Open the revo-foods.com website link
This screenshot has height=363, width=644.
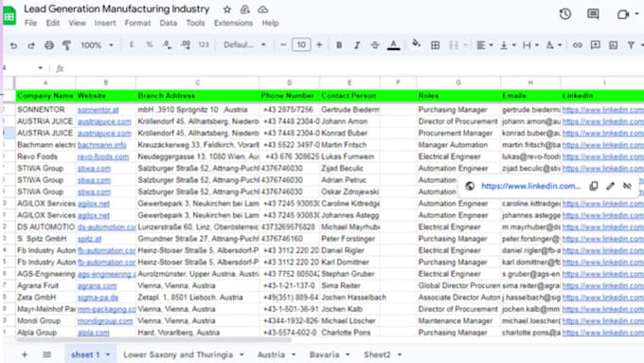(x=103, y=156)
